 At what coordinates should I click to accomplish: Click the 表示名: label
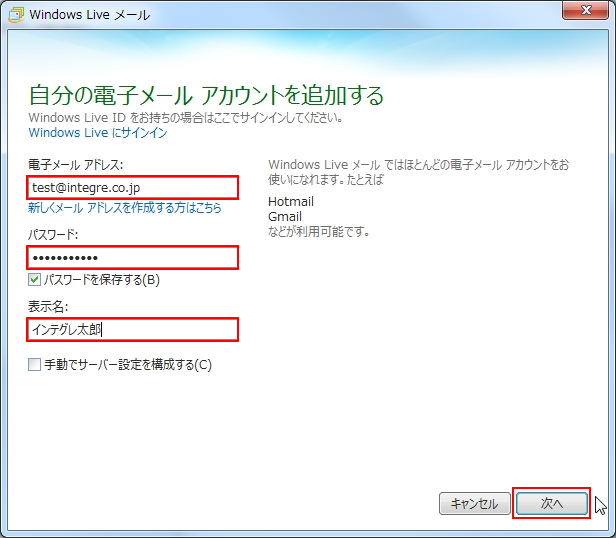(48, 307)
